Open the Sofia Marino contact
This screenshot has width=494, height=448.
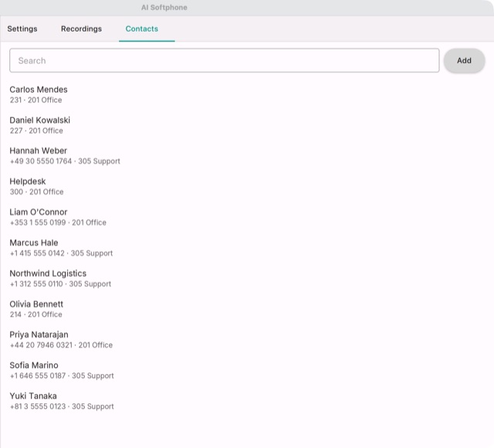[x=34, y=365]
